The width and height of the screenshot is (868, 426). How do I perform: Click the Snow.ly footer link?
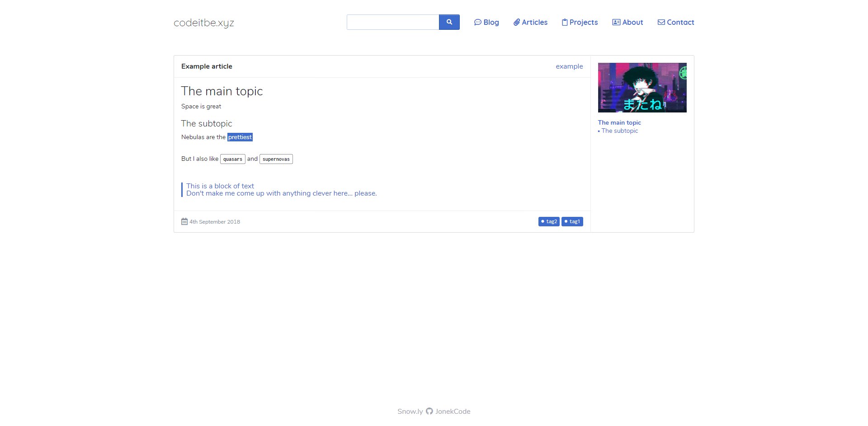[410, 412]
